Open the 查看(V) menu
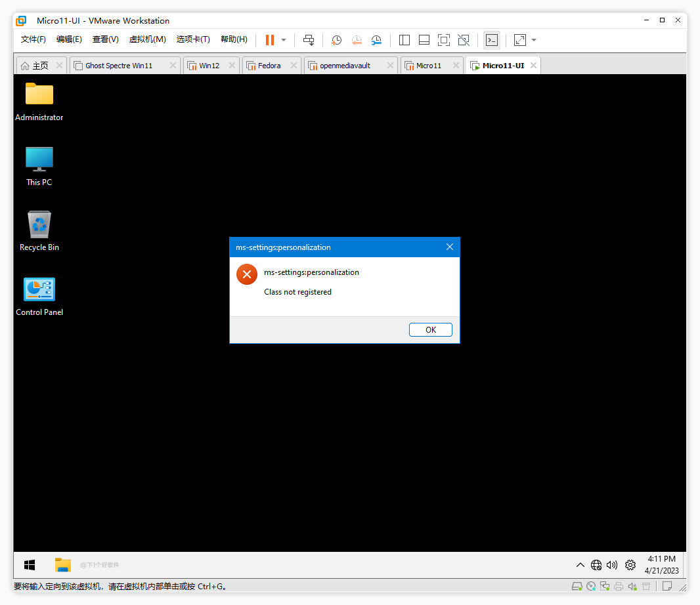The image size is (700, 605). pos(105,39)
